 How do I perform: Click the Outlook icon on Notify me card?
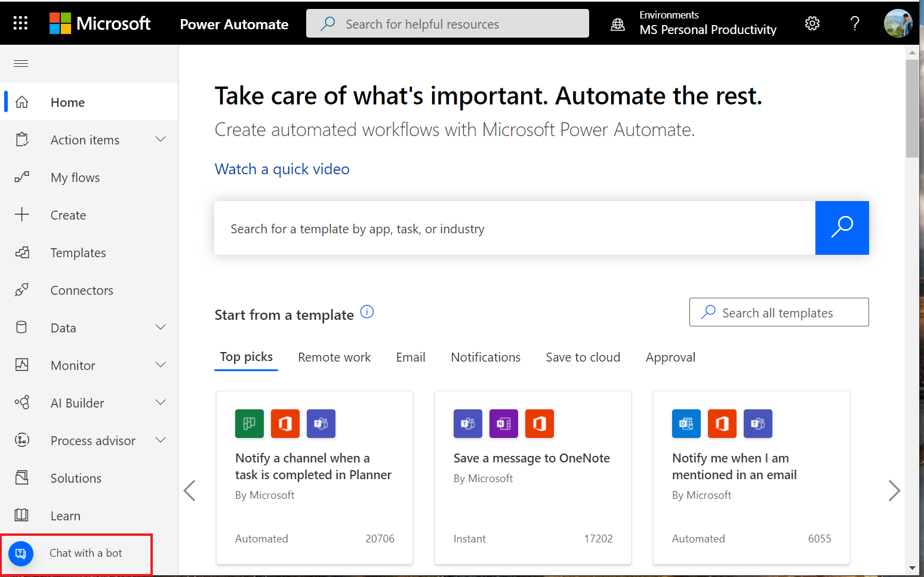click(686, 424)
